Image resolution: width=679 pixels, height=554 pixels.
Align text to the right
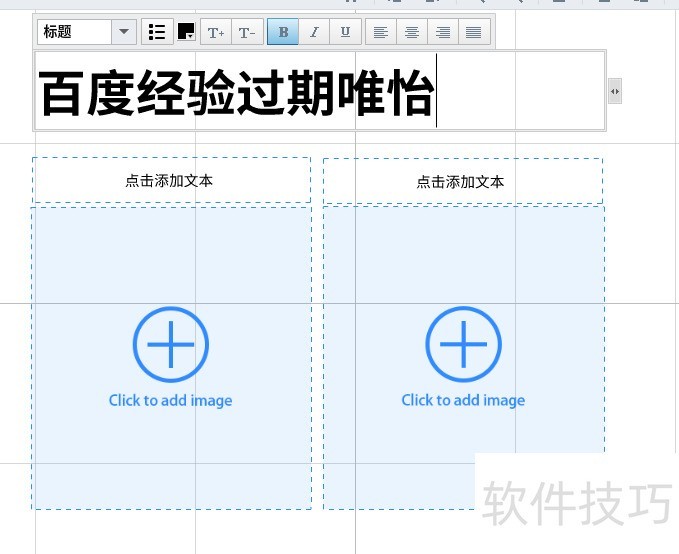tap(442, 32)
